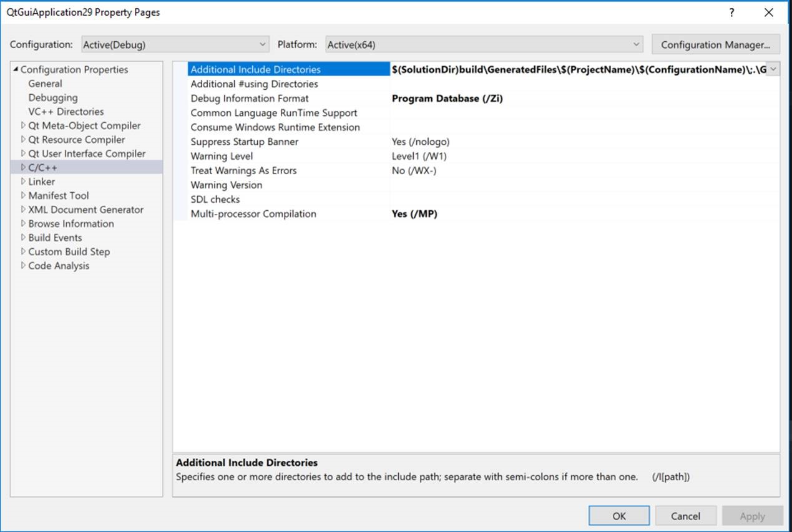
Task: Select the Debugging properties page
Action: click(x=53, y=98)
